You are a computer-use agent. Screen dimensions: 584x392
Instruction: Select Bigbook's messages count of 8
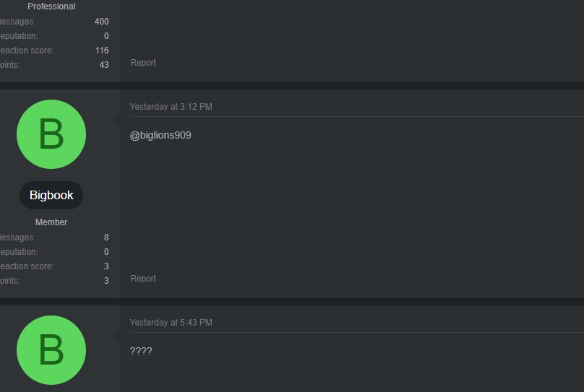(x=106, y=238)
